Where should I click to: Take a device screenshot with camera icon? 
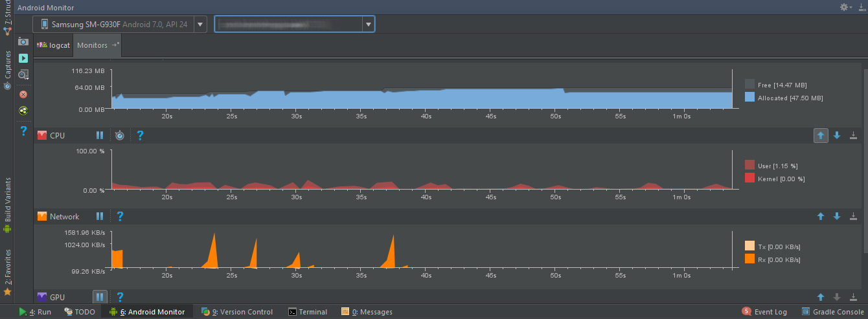pos(23,41)
